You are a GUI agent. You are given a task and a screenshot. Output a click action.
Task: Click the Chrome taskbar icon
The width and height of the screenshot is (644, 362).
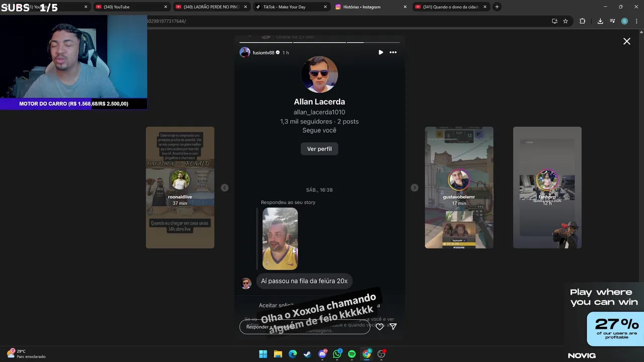pyautogui.click(x=367, y=354)
